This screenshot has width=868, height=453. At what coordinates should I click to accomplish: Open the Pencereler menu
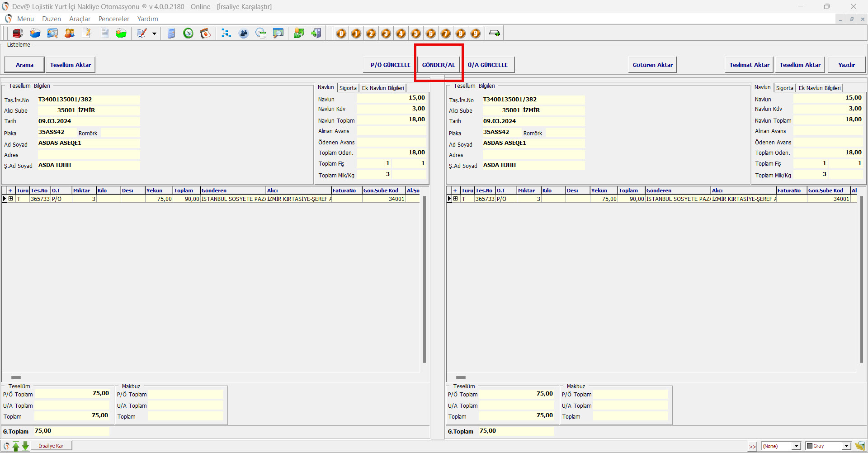click(114, 19)
